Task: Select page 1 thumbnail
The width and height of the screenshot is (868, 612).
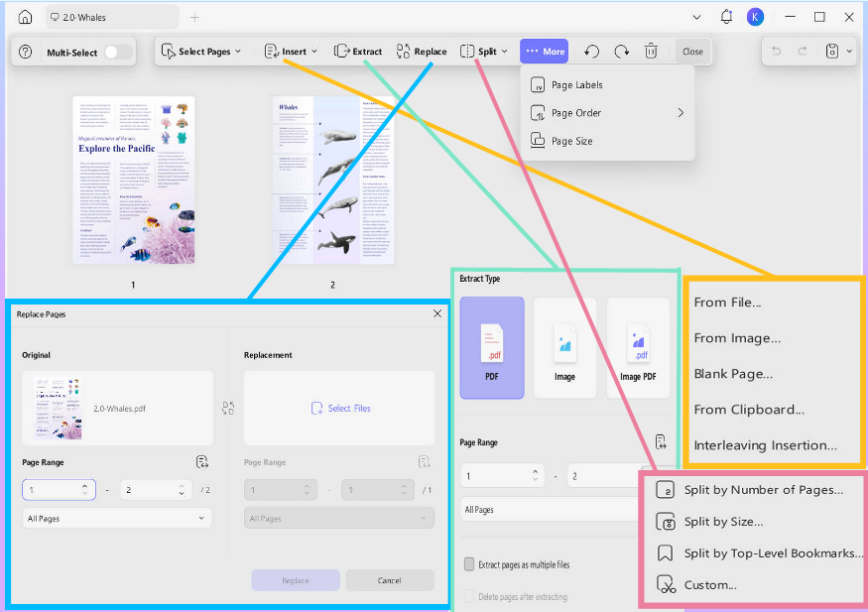Action: (x=133, y=180)
